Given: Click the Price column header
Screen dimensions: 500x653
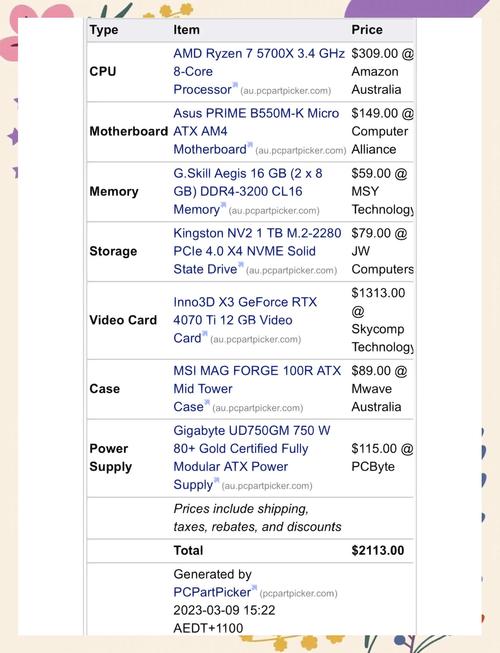Looking at the screenshot, I should 367,30.
